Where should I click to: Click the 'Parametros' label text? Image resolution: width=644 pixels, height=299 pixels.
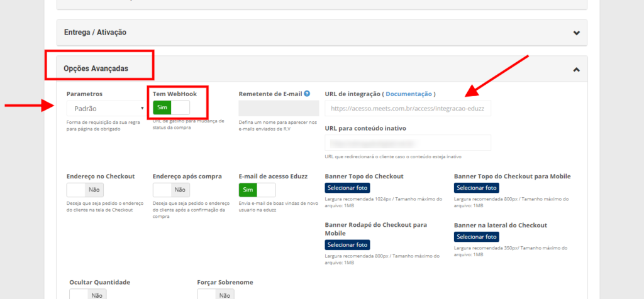coord(85,94)
